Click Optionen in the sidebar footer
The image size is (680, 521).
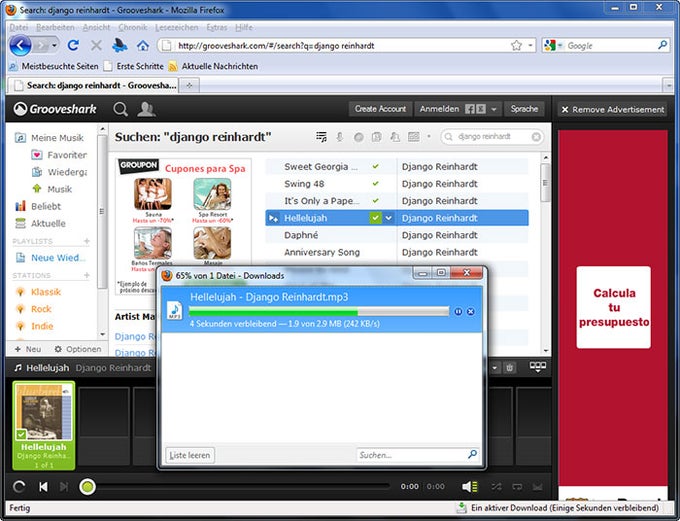point(78,349)
